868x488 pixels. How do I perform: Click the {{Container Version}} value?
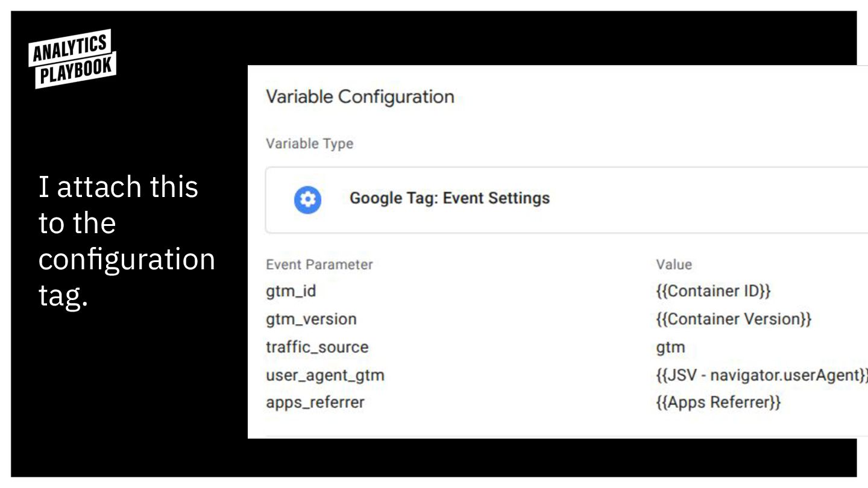(x=734, y=319)
